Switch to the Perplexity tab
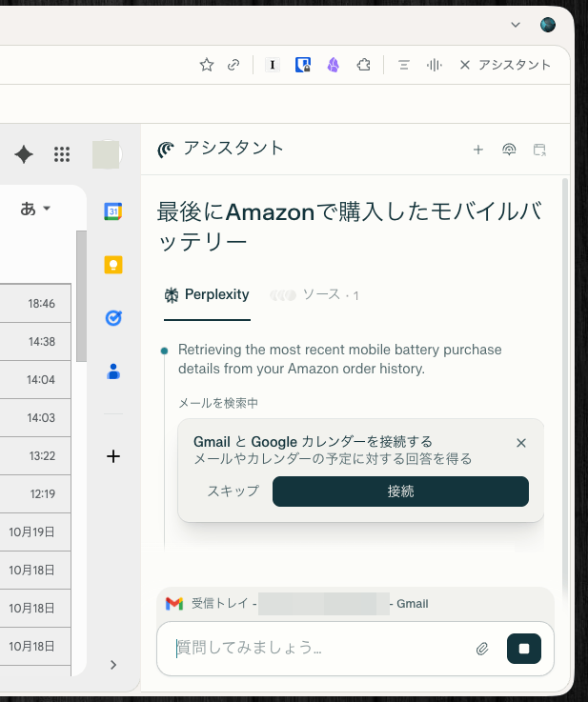 tap(207, 295)
